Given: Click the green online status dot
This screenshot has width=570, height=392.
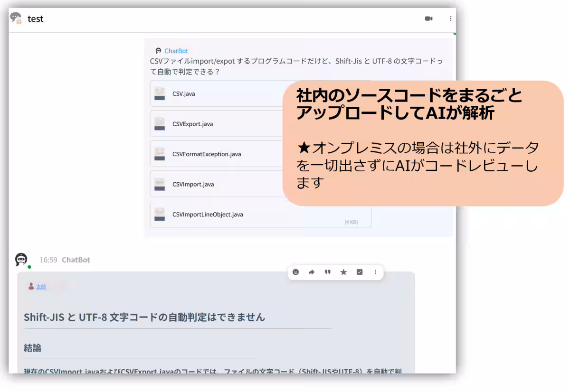Looking at the screenshot, I should click(29, 267).
